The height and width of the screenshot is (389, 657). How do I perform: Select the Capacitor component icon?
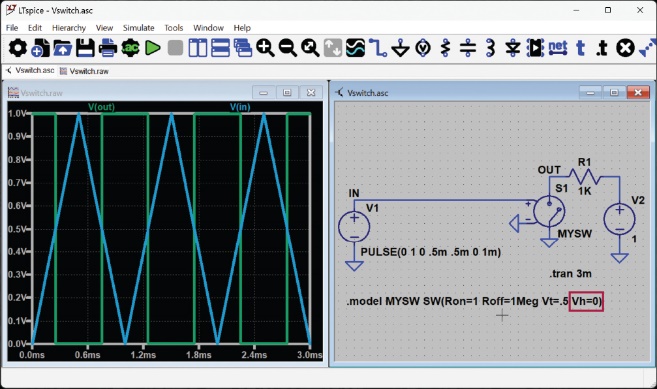pyautogui.click(x=468, y=48)
